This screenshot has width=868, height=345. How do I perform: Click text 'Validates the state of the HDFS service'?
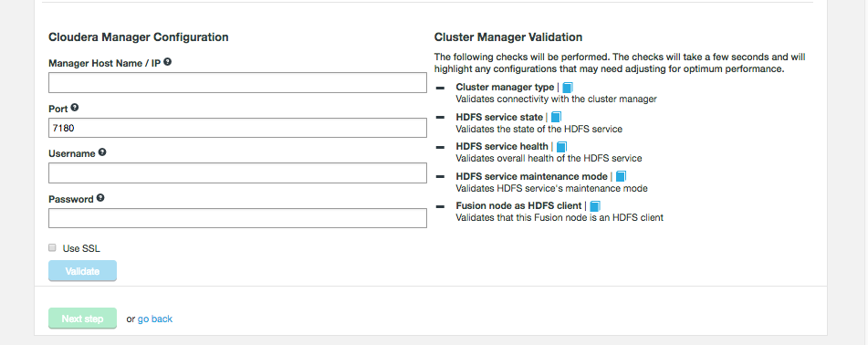pos(539,129)
